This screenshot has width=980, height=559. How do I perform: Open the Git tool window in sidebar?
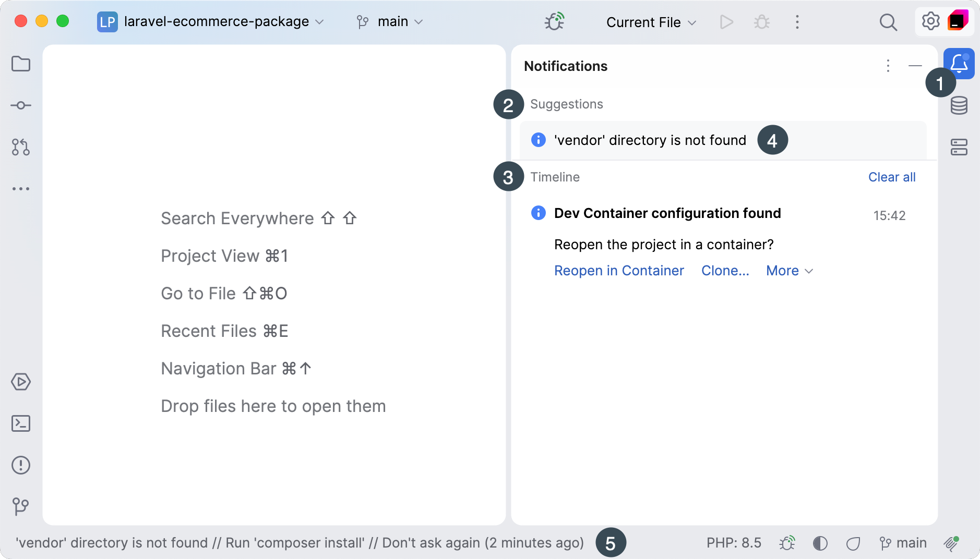pyautogui.click(x=21, y=506)
